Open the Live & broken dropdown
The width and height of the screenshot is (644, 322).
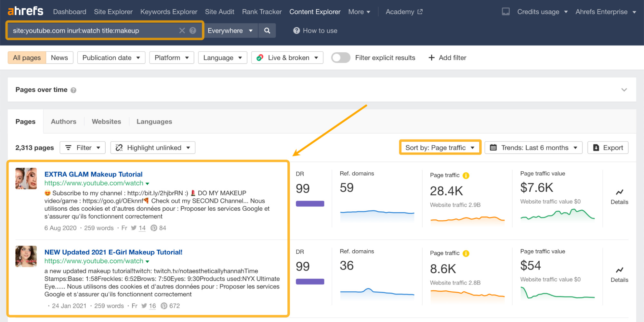click(x=287, y=57)
